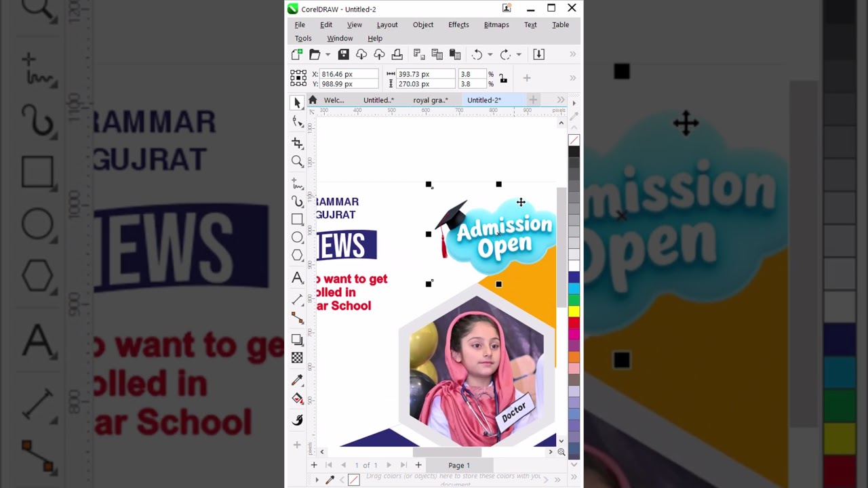
Task: Open the Layout menu
Action: 387,24
